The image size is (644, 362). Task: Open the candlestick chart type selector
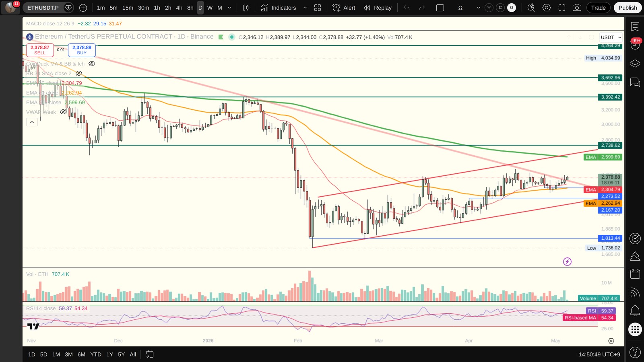[x=246, y=8]
